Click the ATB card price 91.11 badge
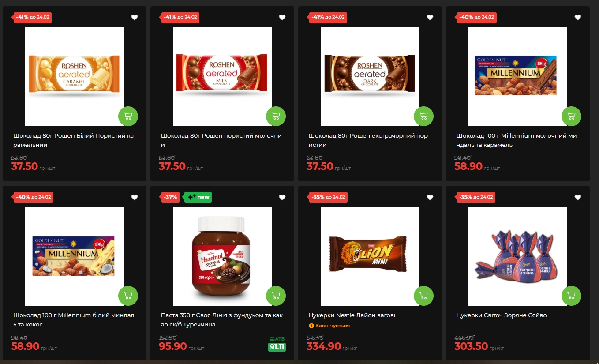The width and height of the screenshot is (599, 364). (277, 347)
